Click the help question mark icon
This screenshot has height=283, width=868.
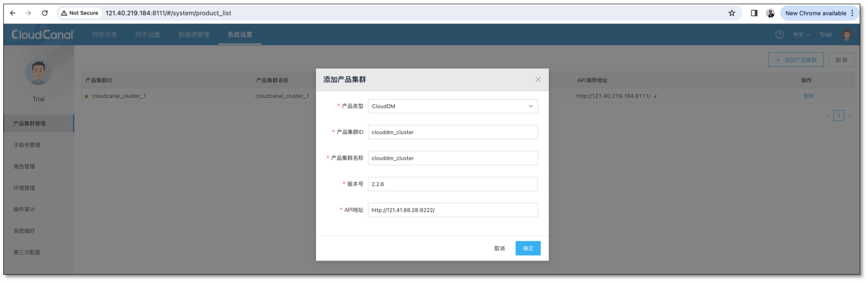click(779, 35)
